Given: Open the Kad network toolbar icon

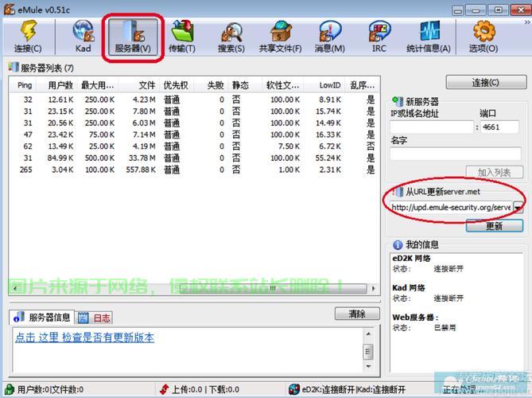Looking at the screenshot, I should point(83,37).
